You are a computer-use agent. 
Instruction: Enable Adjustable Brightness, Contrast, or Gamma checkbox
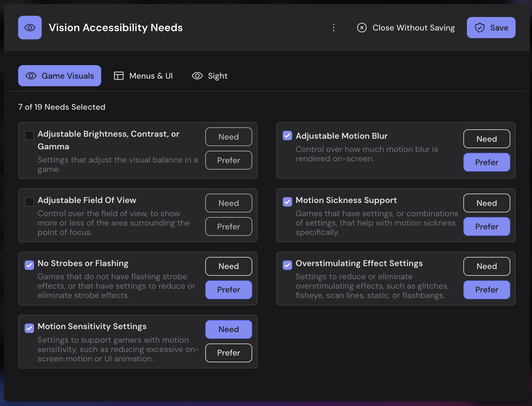pos(29,136)
